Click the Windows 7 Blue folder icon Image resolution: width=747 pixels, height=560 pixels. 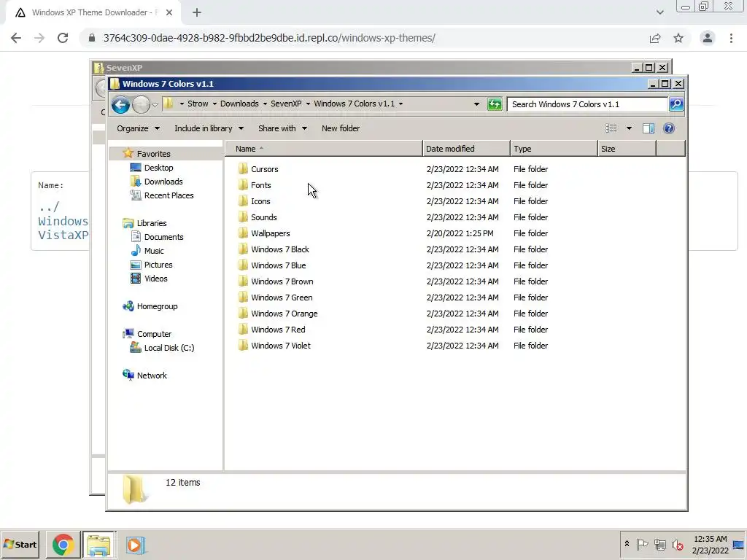pyautogui.click(x=243, y=265)
